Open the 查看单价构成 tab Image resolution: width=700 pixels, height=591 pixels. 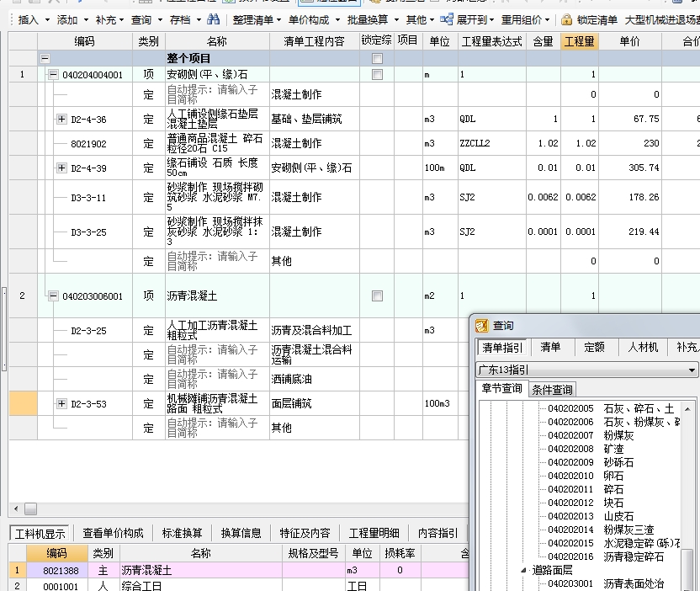(113, 534)
